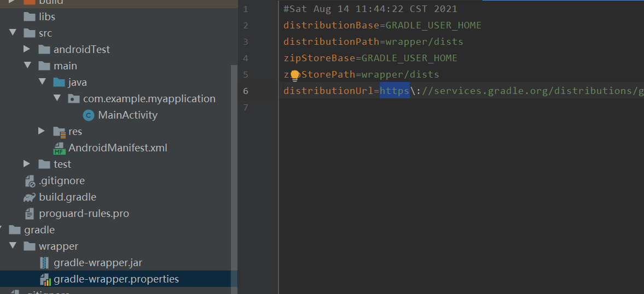
Task: Collapse the main folder arrow
Action: pyautogui.click(x=27, y=66)
